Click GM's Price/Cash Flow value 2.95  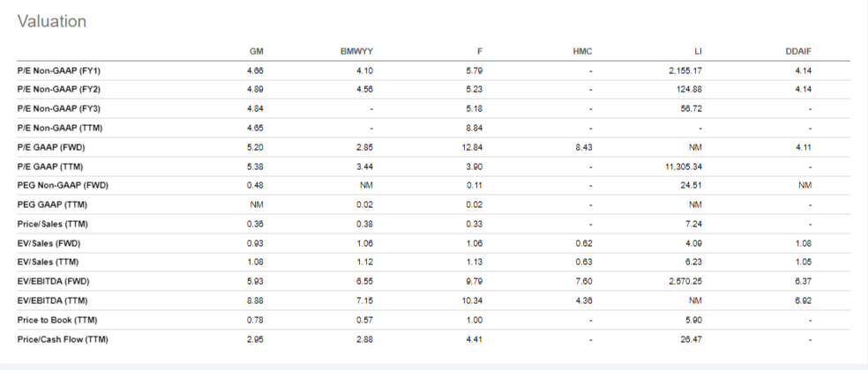pos(255,339)
